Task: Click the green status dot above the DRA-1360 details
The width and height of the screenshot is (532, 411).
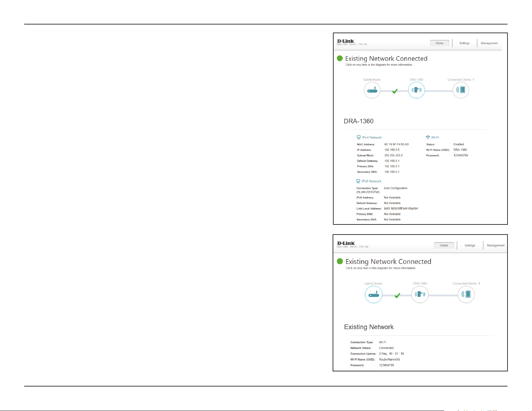Action: click(340, 58)
